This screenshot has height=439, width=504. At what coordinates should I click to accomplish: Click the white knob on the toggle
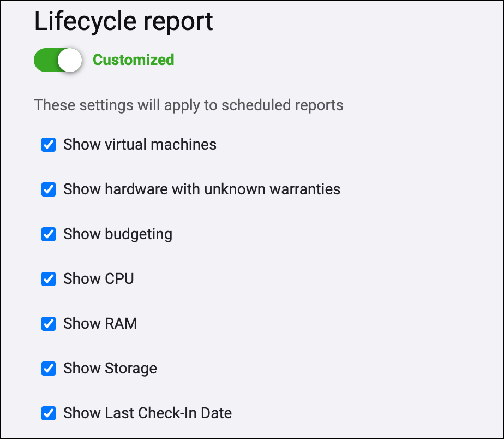pos(69,60)
